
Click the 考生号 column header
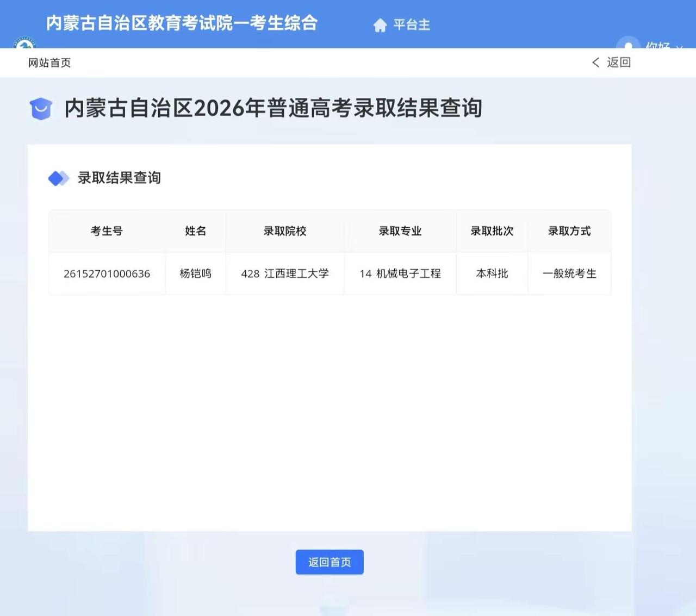(107, 231)
